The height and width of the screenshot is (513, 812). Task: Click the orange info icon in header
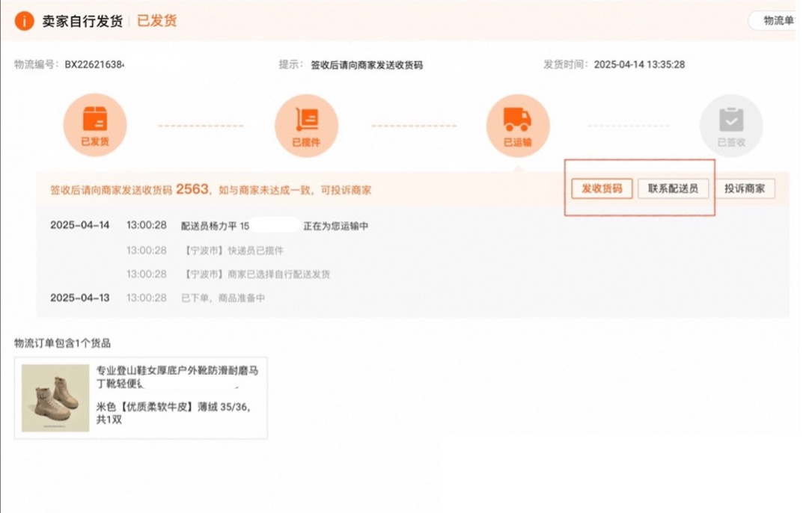point(25,21)
